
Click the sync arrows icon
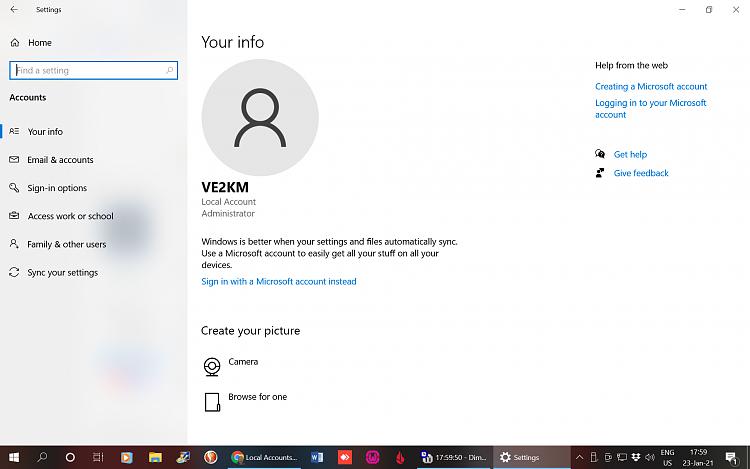(14, 272)
